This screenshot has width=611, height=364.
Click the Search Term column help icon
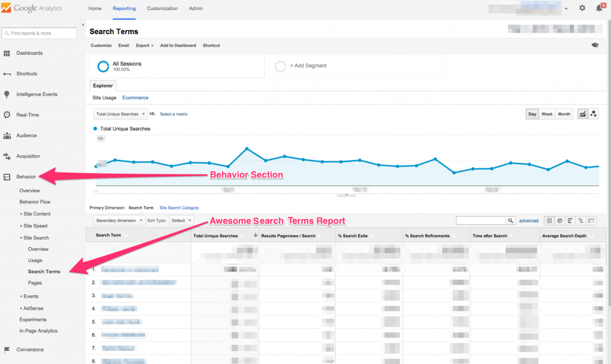pos(126,235)
